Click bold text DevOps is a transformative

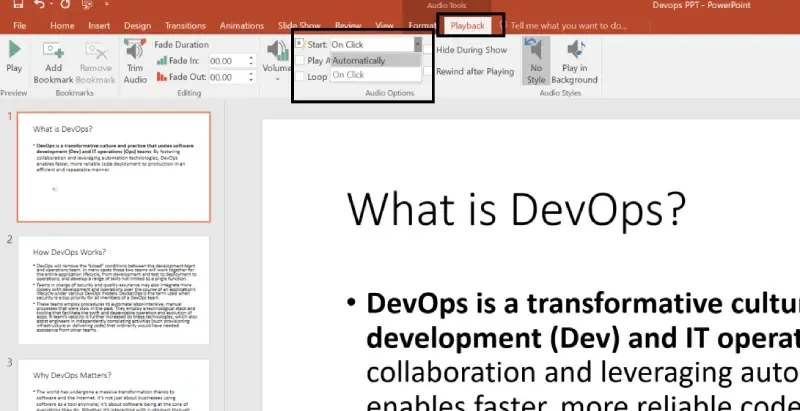[x=583, y=303]
